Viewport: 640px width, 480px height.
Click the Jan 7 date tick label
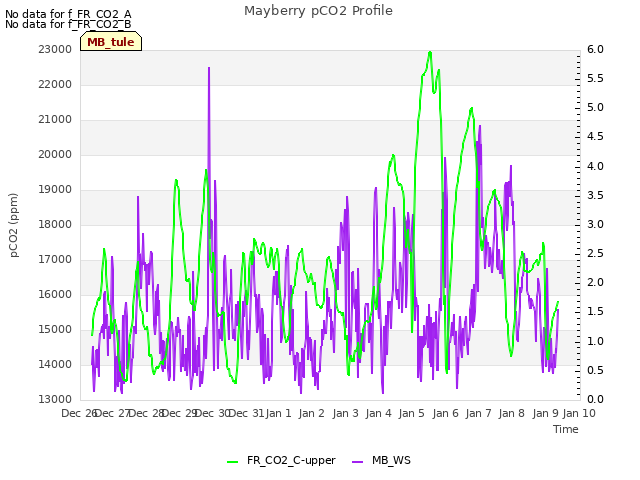click(x=478, y=413)
